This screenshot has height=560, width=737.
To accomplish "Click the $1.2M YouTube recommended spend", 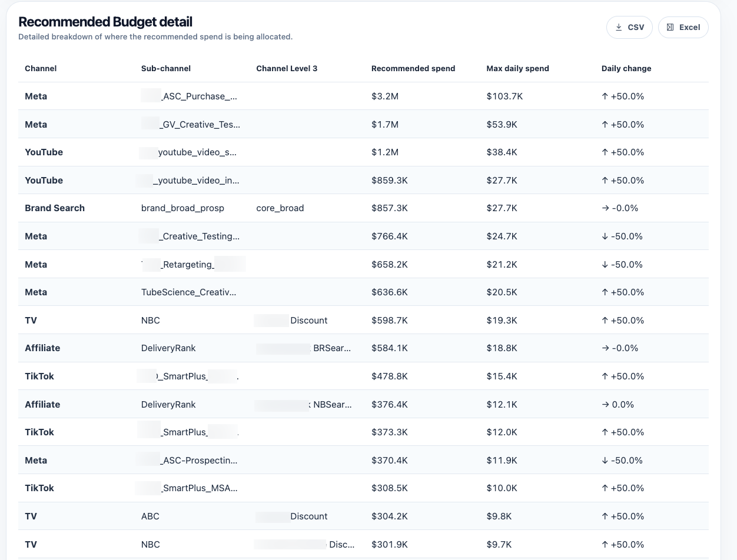I will tap(385, 152).
